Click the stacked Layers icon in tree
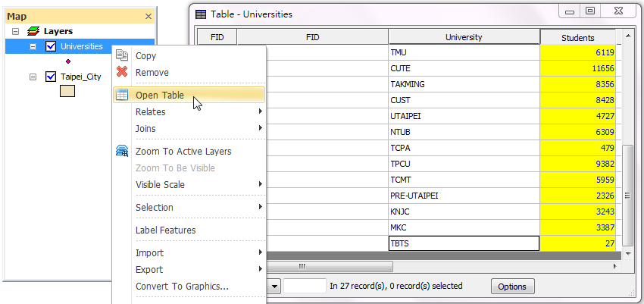The height and width of the screenshot is (304, 644). [x=33, y=31]
